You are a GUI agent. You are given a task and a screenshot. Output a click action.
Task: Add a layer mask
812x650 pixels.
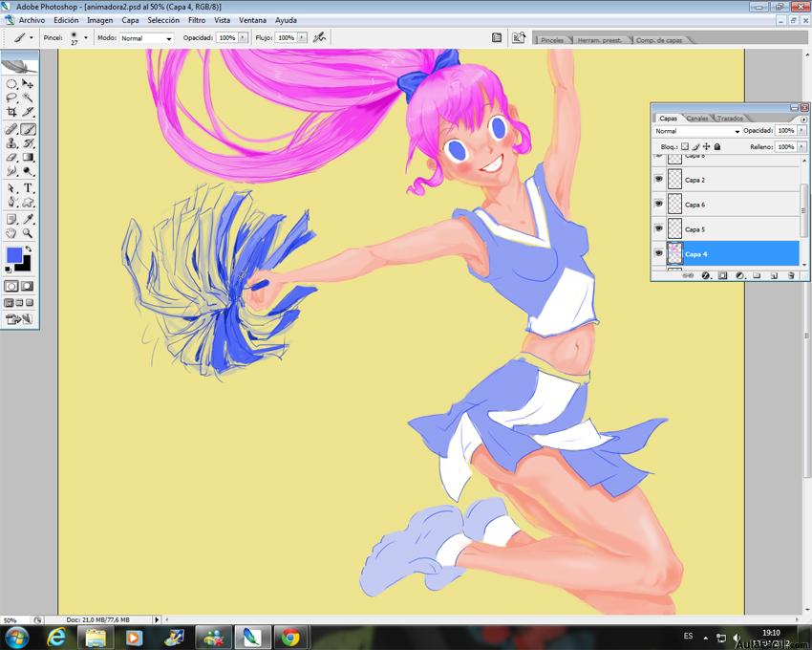722,275
